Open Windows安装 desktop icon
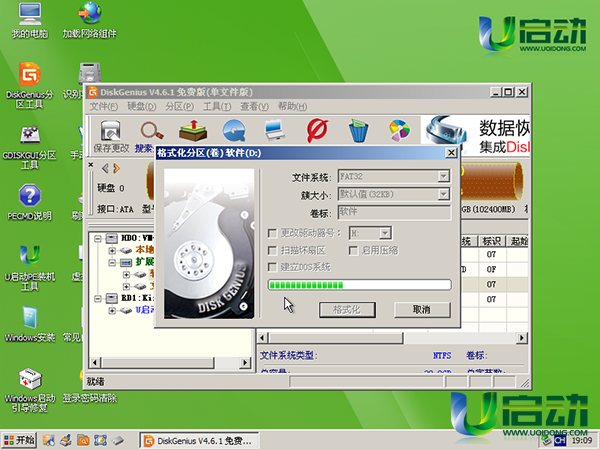 pos(29,324)
